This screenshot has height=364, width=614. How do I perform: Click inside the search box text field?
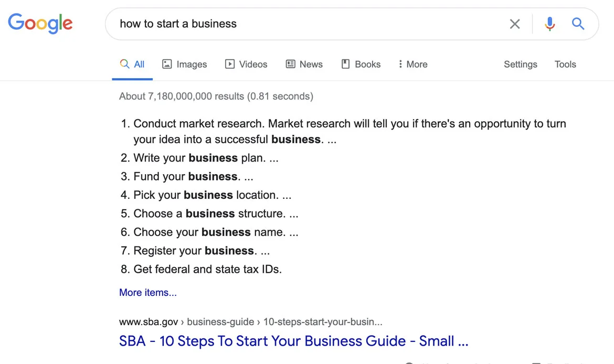(304, 24)
